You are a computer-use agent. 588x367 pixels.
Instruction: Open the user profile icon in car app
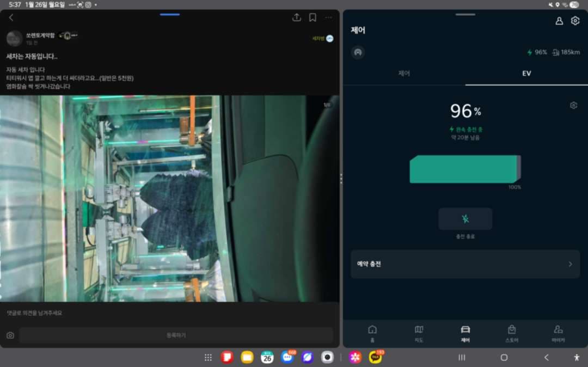click(559, 21)
